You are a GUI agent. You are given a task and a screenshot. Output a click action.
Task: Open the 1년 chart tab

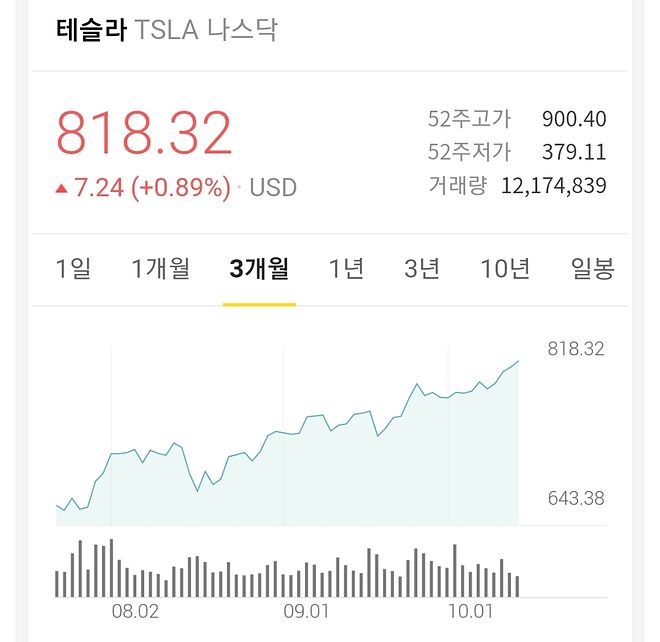pos(346,268)
